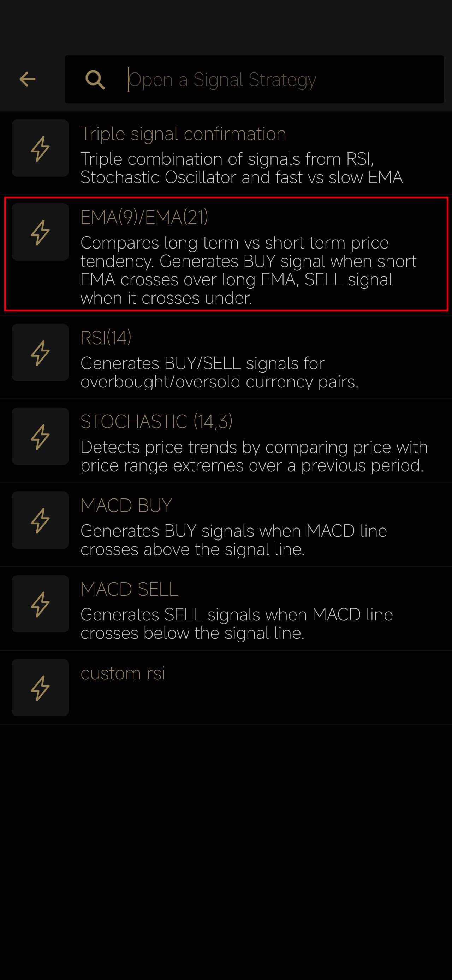Screen dimensions: 452x980
Task: Pick the MACD SELL strategy title
Action: [x=129, y=589]
